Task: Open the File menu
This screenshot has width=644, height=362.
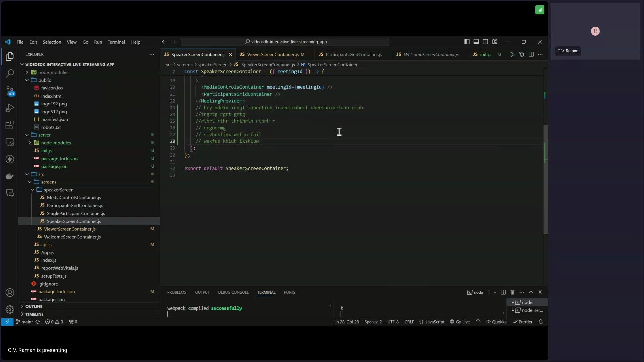Action: tap(20, 42)
